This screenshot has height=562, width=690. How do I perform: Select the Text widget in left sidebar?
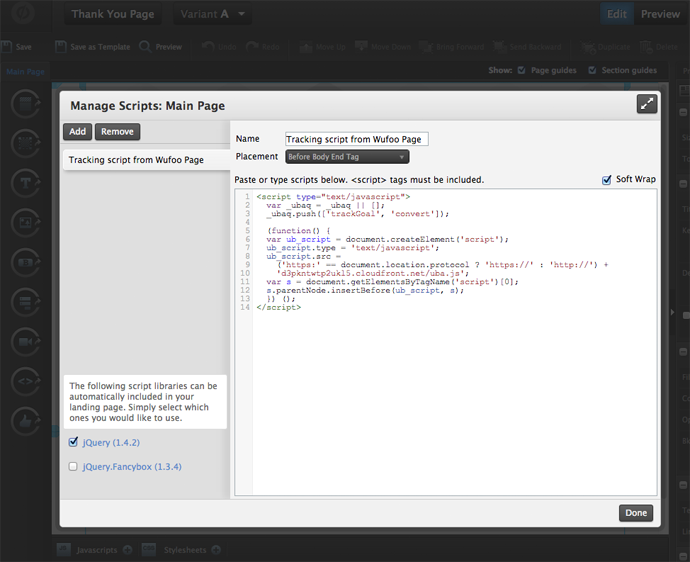point(26,183)
